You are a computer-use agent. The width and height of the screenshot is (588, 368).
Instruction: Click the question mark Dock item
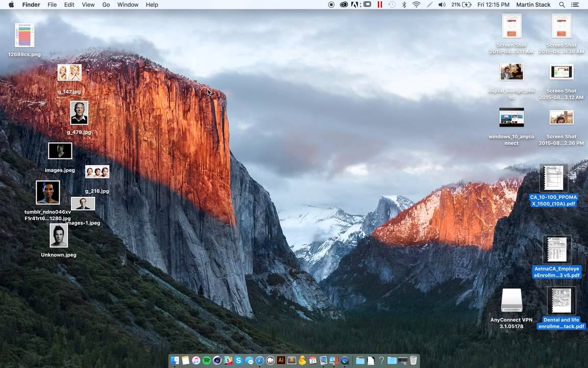[381, 360]
